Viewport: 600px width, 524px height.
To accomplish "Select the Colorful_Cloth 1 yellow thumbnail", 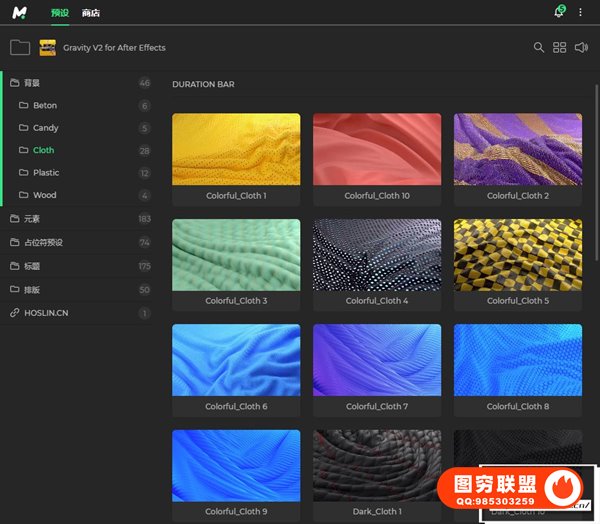I will tap(236, 149).
